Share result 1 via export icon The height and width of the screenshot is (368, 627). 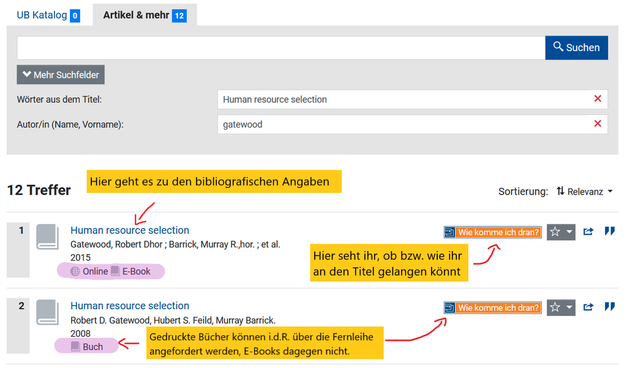[588, 232]
